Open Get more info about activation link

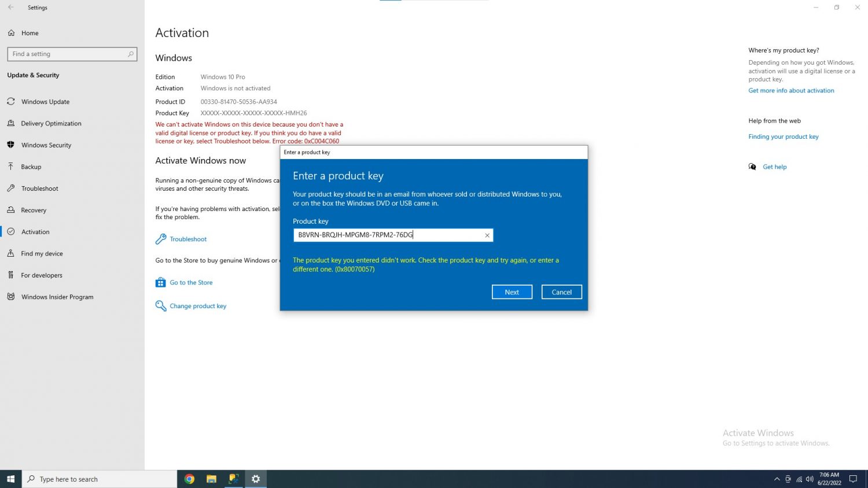click(x=791, y=91)
